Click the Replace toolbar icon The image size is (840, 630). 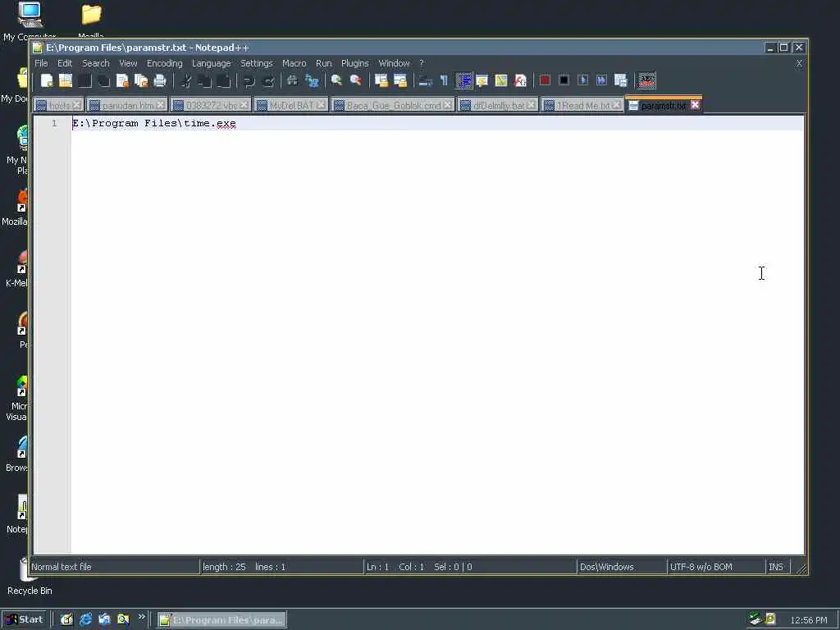(312, 80)
